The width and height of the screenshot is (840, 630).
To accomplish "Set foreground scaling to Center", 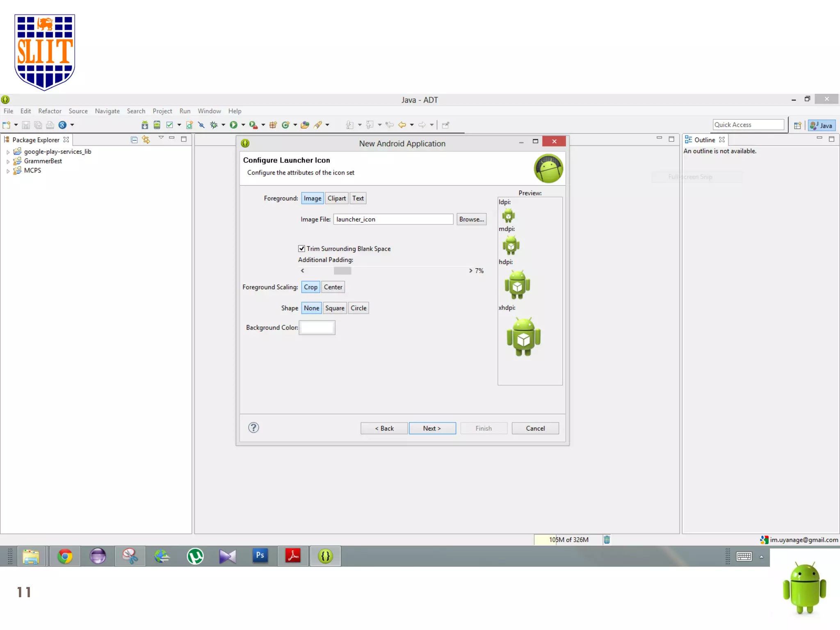I will pyautogui.click(x=333, y=287).
